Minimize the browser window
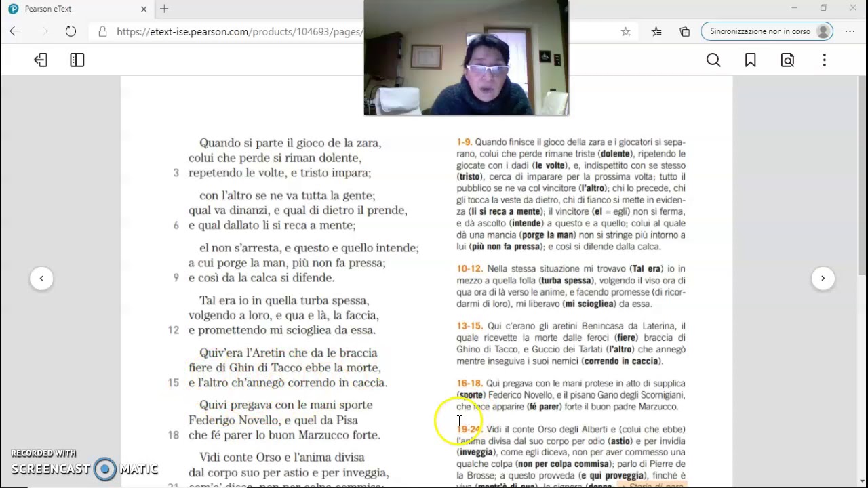Image resolution: width=868 pixels, height=488 pixels. tap(794, 8)
